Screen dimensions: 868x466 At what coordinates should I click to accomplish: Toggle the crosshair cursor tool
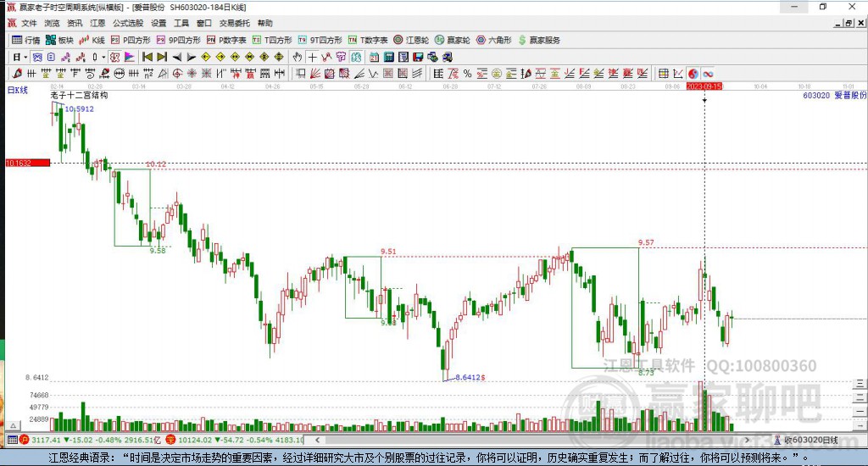312,57
